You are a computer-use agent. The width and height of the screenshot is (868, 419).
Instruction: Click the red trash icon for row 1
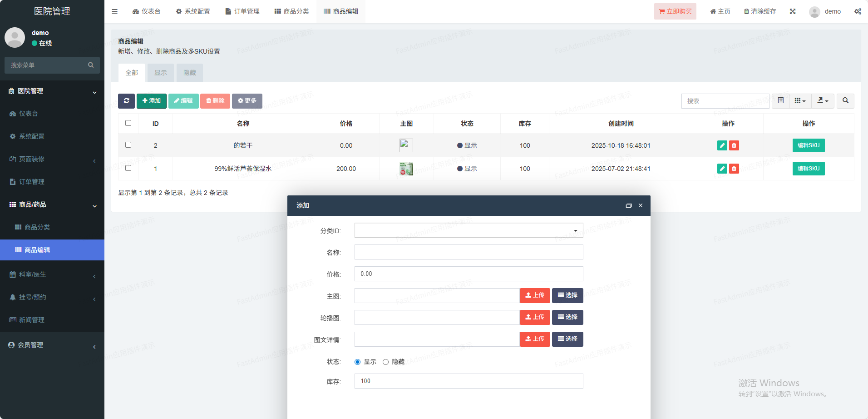click(734, 169)
